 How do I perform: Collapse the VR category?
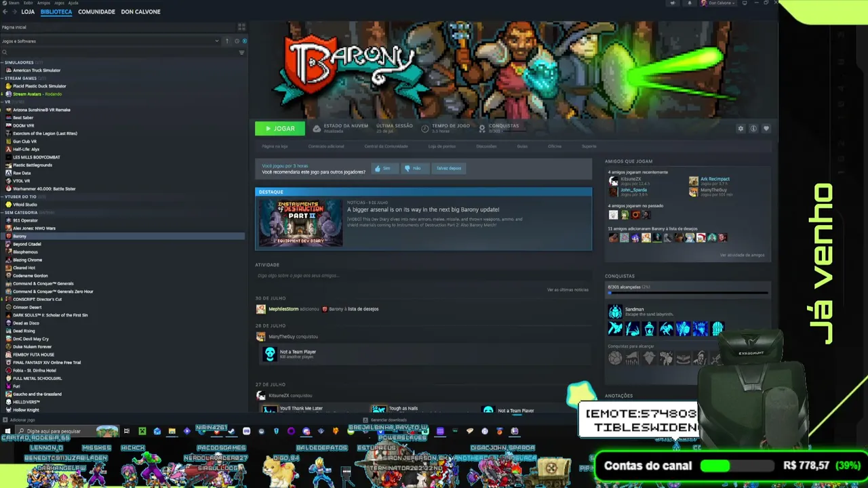(2, 102)
